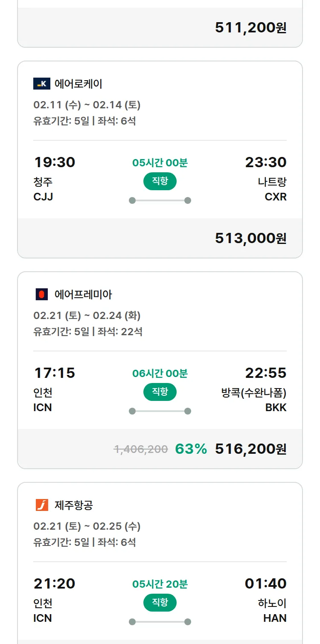Open the 에어프레미아 airline name link

[x=83, y=294]
